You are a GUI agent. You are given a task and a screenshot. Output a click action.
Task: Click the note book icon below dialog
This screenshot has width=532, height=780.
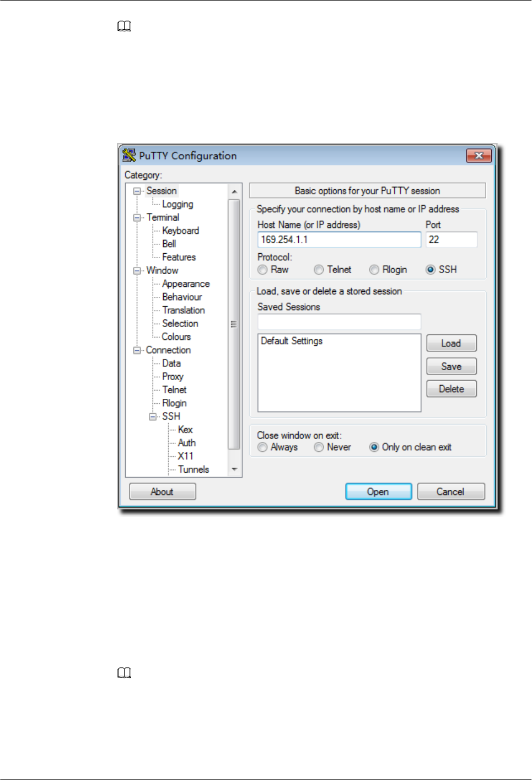[125, 673]
